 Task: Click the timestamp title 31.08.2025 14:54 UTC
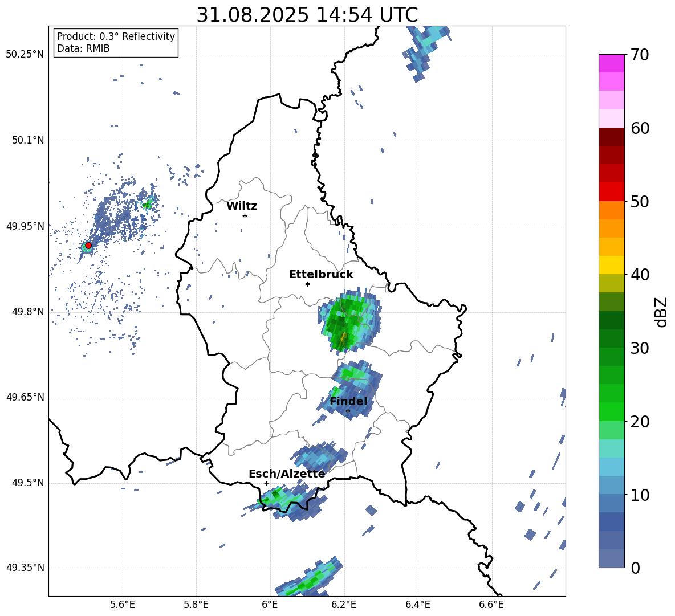coord(307,15)
